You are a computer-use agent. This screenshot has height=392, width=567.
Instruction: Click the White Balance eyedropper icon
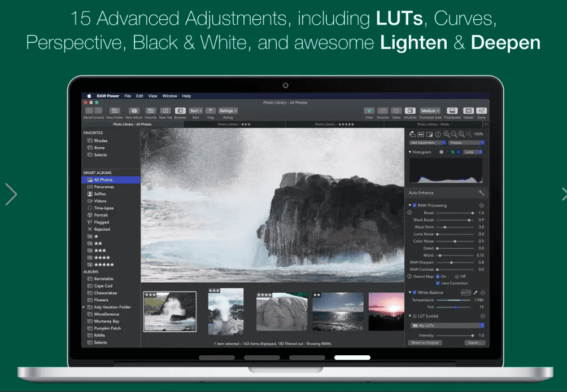[x=476, y=292]
